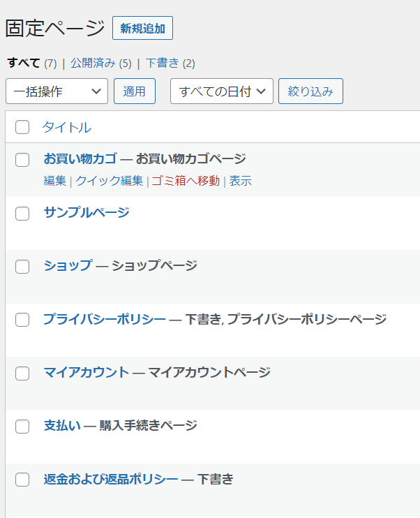Expand the すべての日付 date filter
Screen dimensions: 420x518
(x=221, y=91)
